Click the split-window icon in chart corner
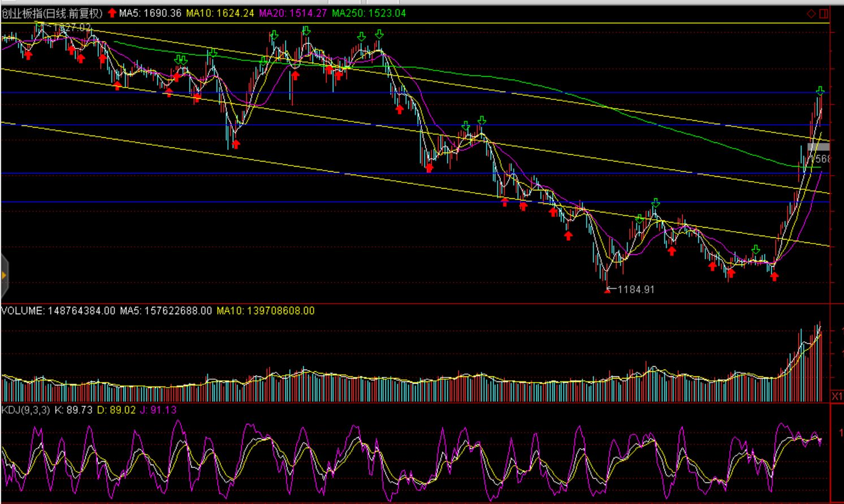Viewport: 844px width, 504px height. (824, 13)
